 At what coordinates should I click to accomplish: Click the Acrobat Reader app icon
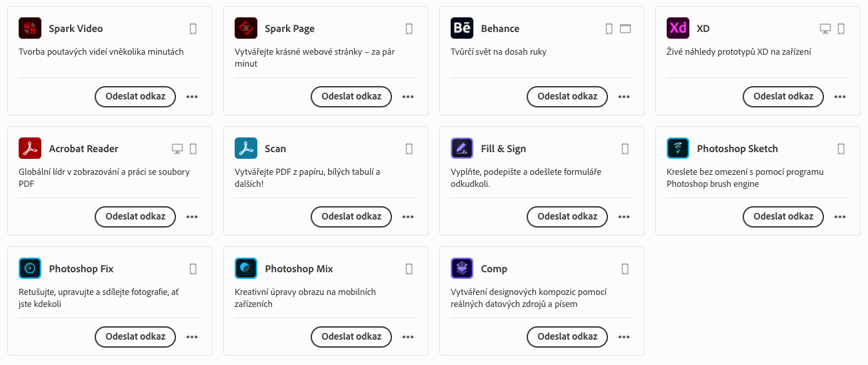click(30, 149)
